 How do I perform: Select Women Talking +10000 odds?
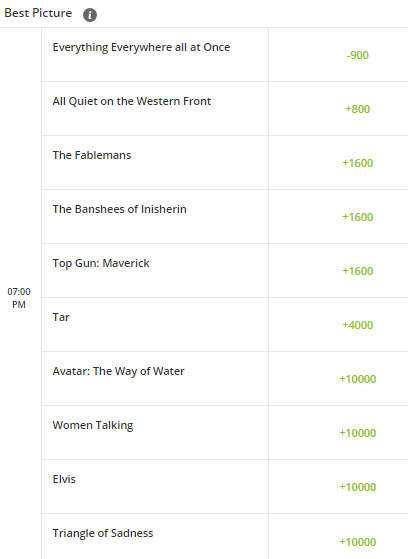[357, 433]
